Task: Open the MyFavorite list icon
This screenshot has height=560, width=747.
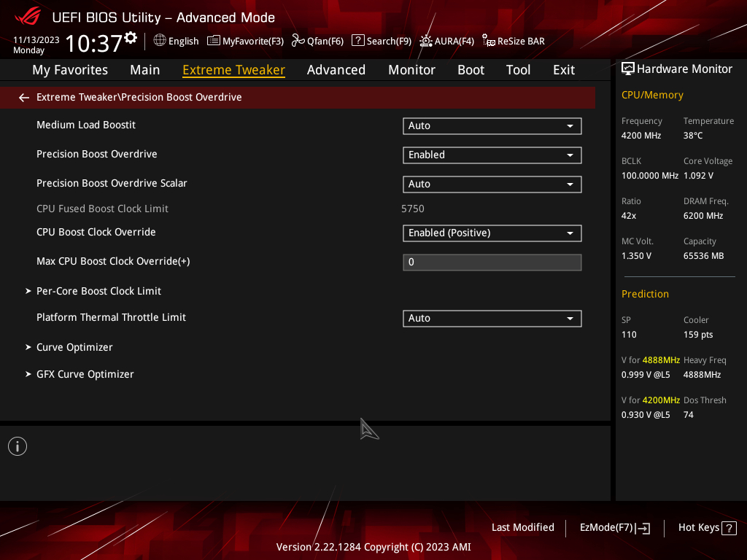Action: [x=214, y=41]
